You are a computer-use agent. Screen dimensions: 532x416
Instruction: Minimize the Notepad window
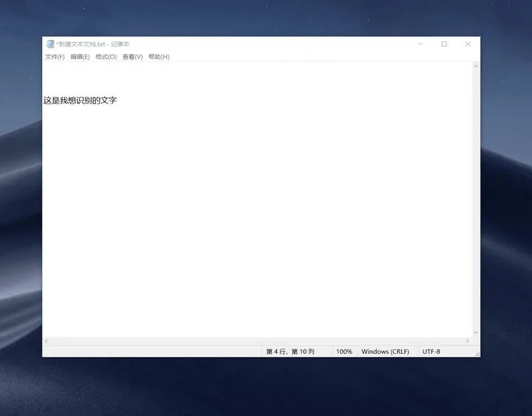click(x=420, y=44)
